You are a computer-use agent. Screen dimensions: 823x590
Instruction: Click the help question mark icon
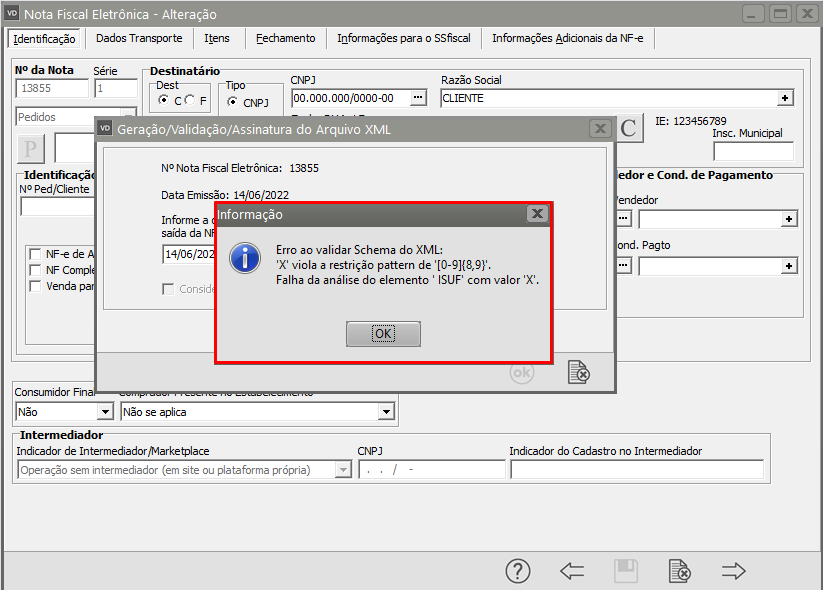pyautogui.click(x=517, y=571)
